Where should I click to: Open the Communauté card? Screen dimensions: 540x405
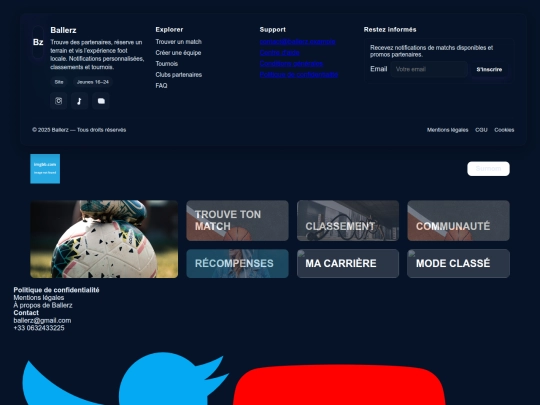tap(458, 220)
